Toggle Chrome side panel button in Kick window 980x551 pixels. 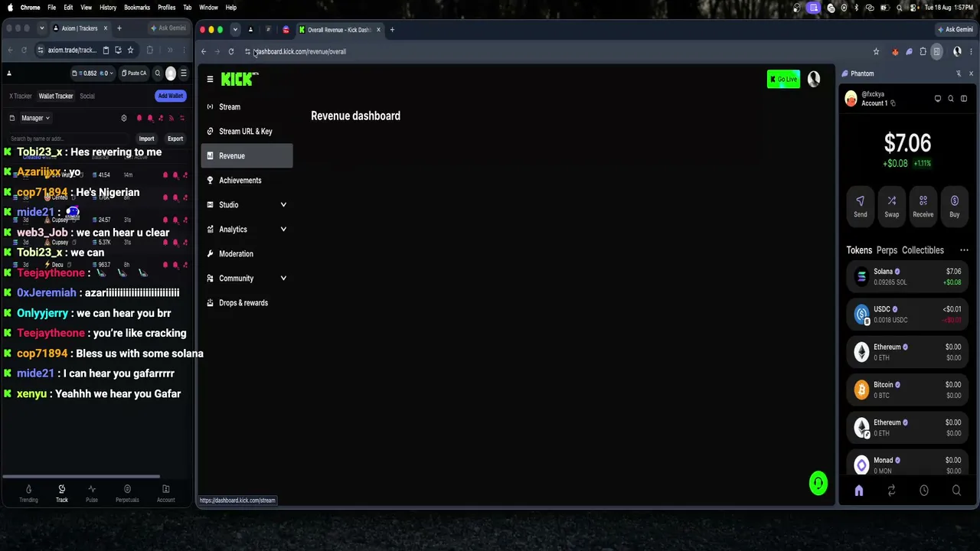pyautogui.click(x=936, y=52)
